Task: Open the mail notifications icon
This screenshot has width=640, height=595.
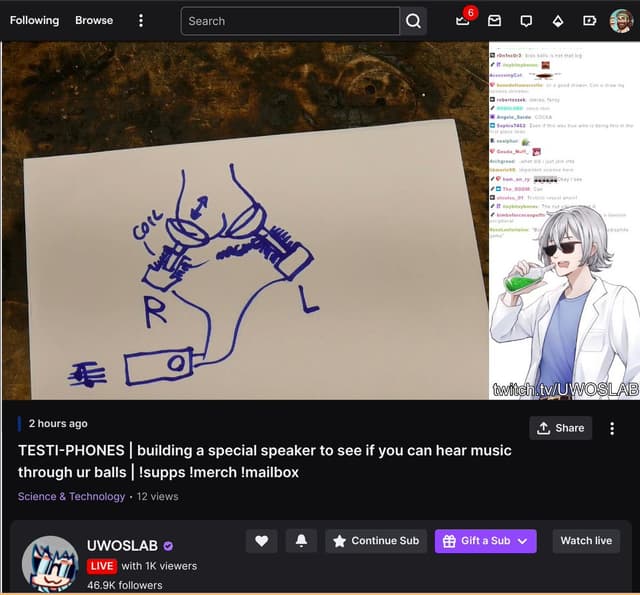Action: pos(494,21)
